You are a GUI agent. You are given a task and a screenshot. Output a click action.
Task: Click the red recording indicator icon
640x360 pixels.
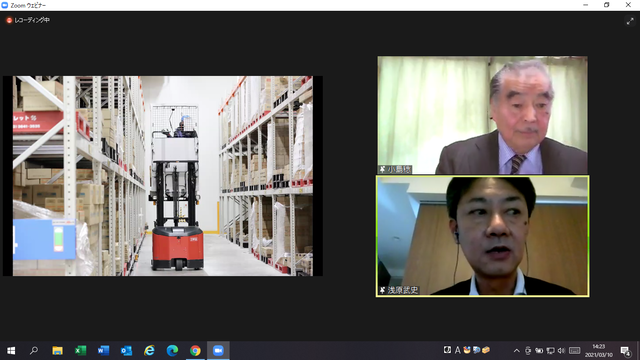(9, 20)
